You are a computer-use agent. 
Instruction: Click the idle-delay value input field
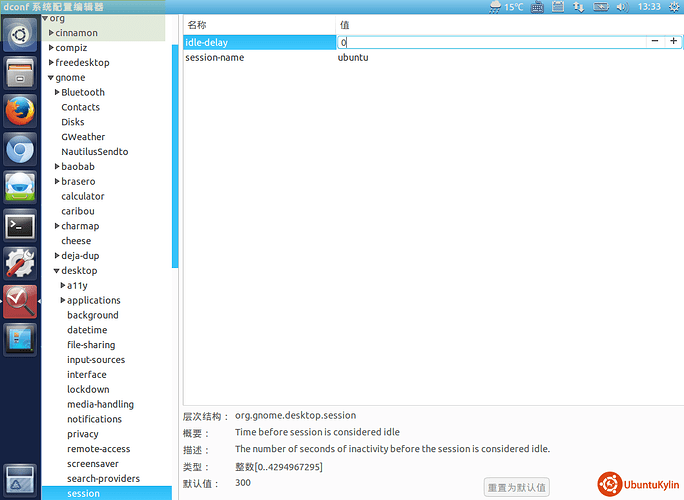[x=490, y=43]
